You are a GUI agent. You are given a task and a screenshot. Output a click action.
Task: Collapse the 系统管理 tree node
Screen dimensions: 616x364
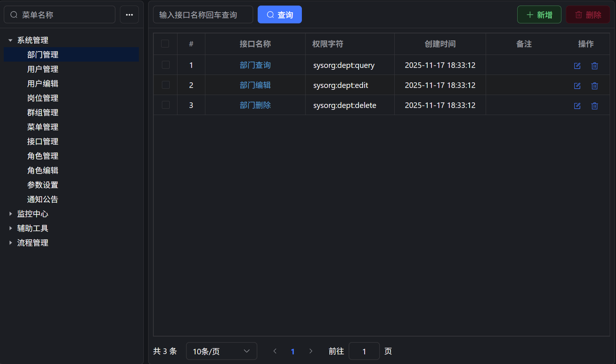pyautogui.click(x=11, y=40)
